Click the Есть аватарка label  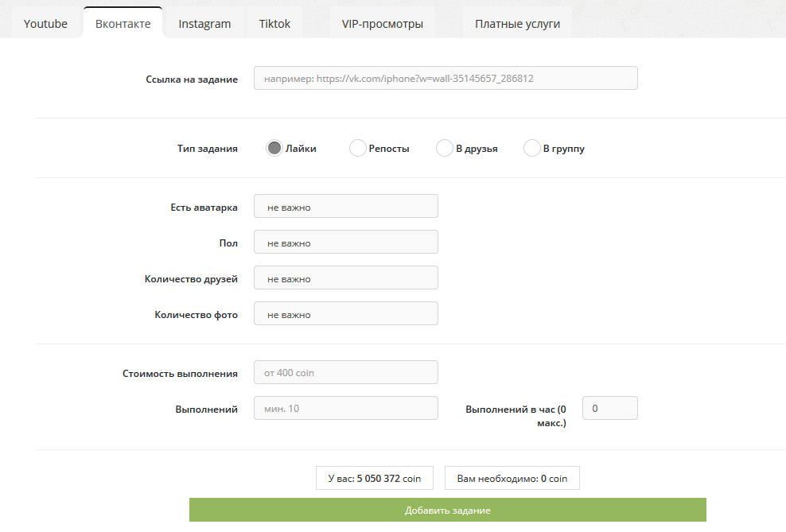[x=204, y=208]
